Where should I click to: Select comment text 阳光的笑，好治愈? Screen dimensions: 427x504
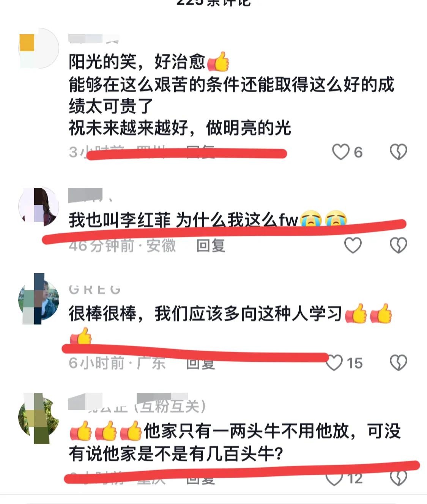(137, 61)
